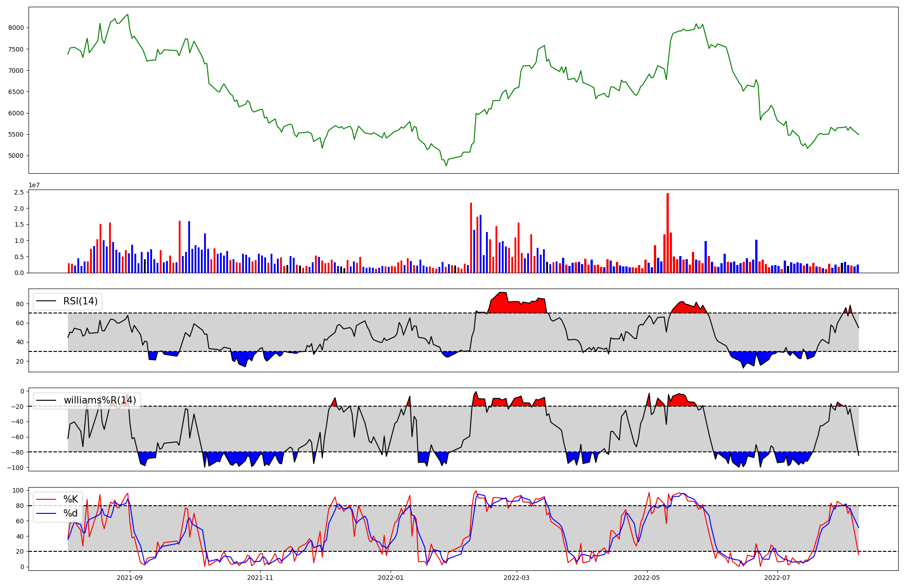Click the 2021-09 date tick label
The image size is (905, 588).
pyautogui.click(x=130, y=578)
